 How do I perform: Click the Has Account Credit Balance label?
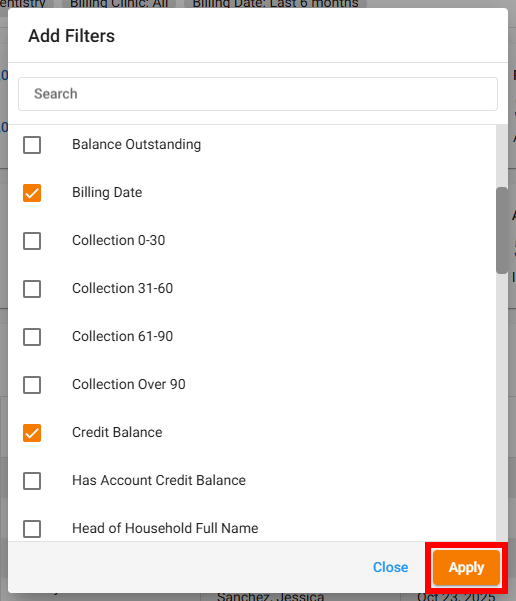(x=159, y=480)
